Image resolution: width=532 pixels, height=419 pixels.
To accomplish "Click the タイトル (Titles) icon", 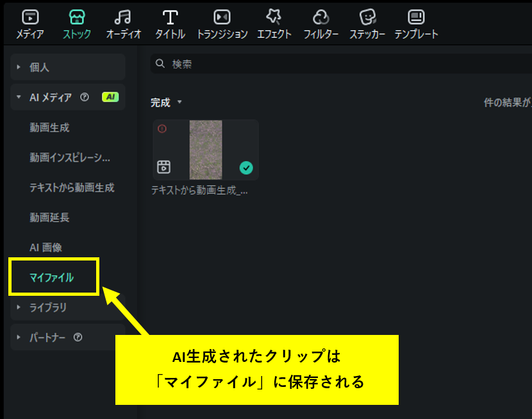I will [x=169, y=17].
